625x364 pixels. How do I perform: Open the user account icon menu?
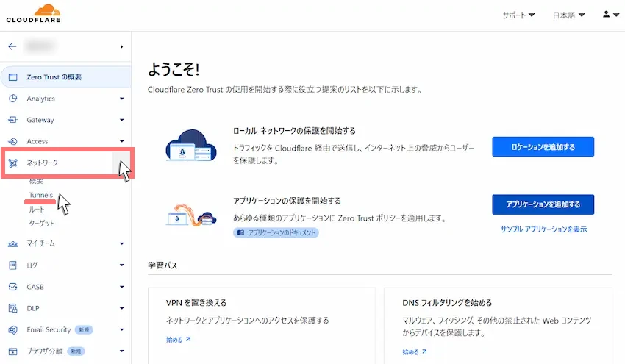coord(611,15)
